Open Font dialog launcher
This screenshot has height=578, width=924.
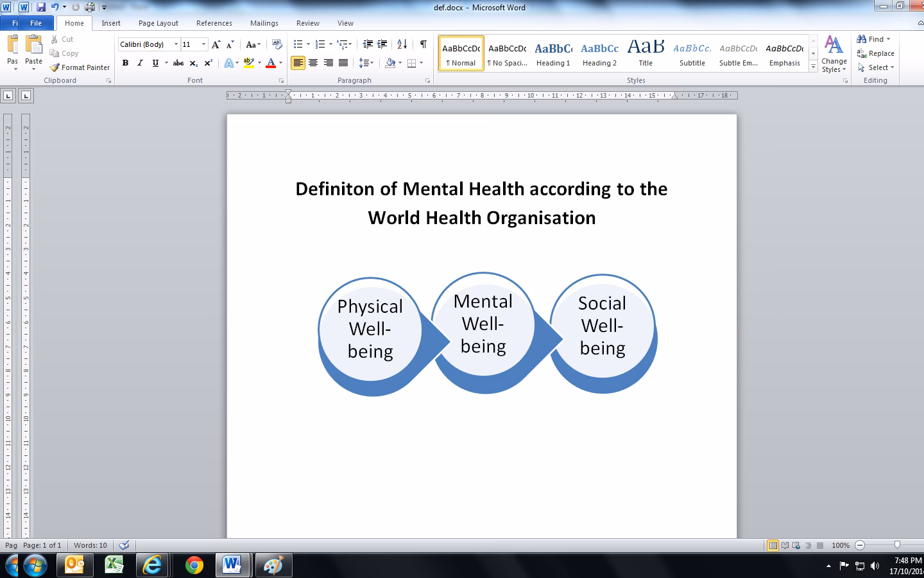pyautogui.click(x=281, y=81)
